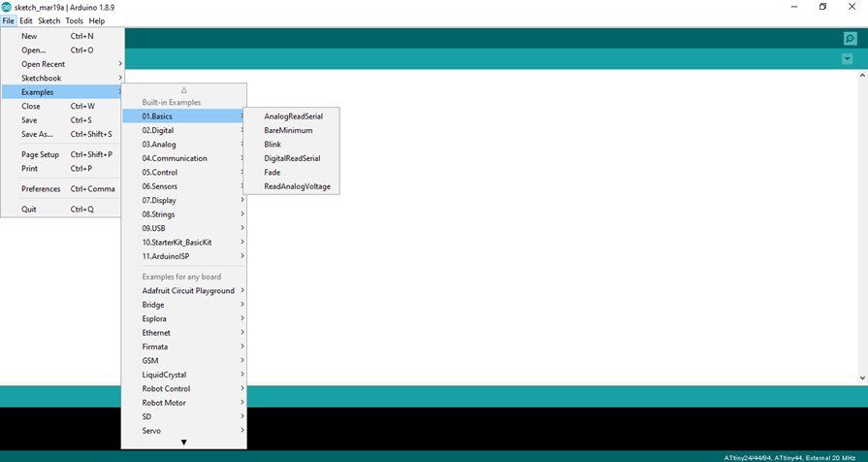The width and height of the screenshot is (868, 462).
Task: Open the Help menu
Action: 97,20
